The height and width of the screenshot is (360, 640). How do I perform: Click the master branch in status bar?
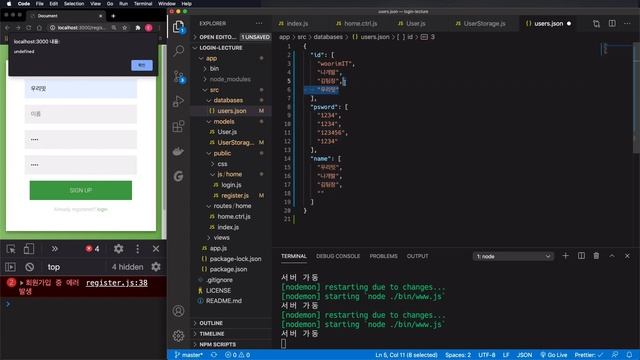[189, 355]
